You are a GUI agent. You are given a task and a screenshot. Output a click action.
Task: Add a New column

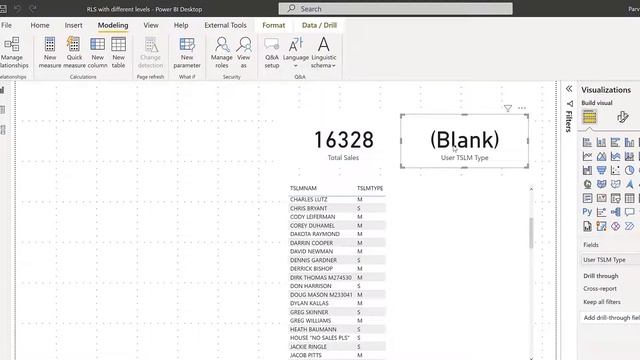coord(98,52)
